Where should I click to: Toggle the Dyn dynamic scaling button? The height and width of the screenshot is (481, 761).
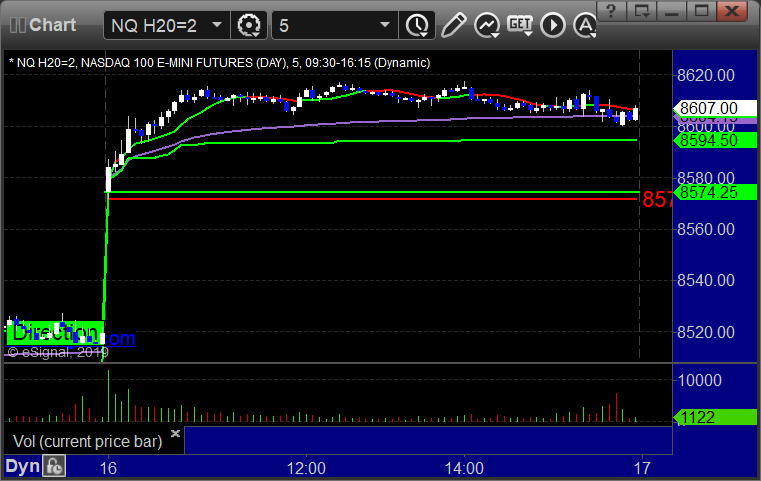[x=22, y=466]
